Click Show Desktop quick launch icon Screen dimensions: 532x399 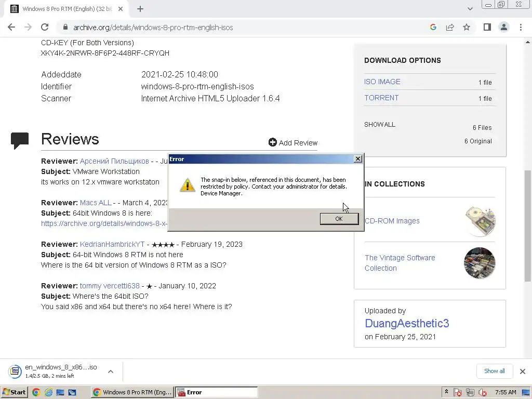(x=60, y=392)
